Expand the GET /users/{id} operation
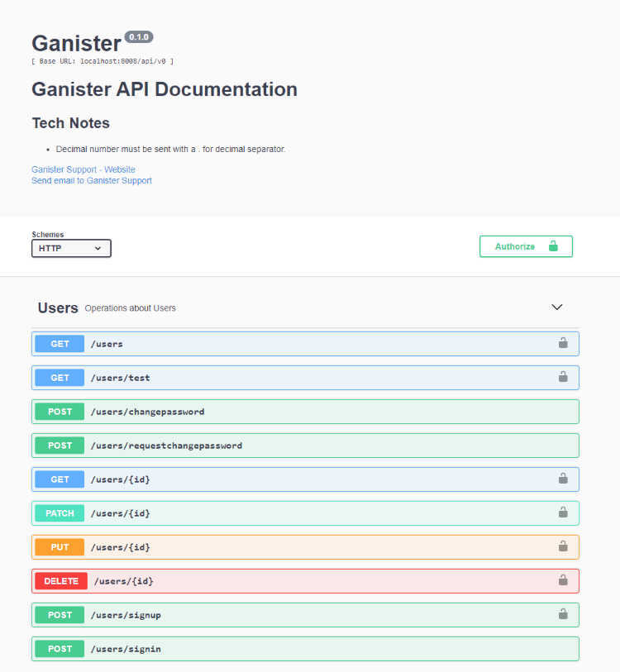Image resolution: width=620 pixels, height=672 pixels. 305,479
